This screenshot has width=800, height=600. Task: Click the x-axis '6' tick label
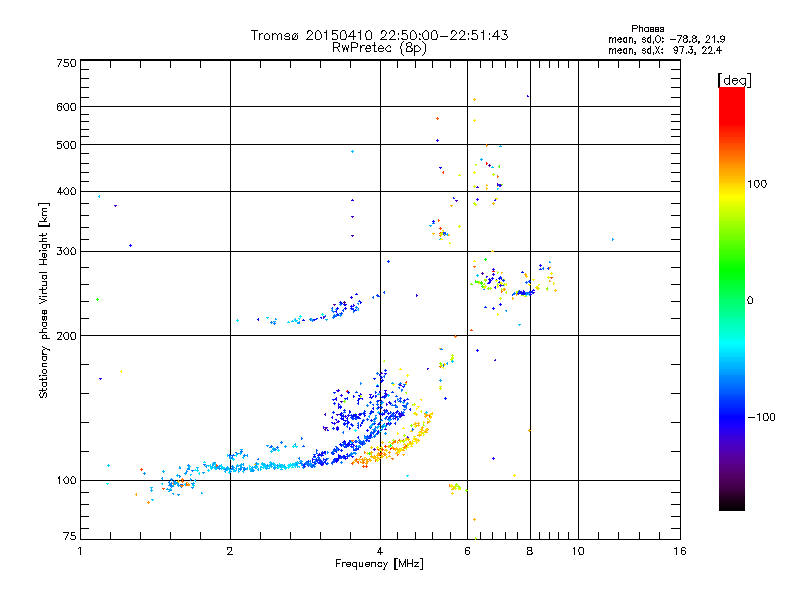pyautogui.click(x=467, y=551)
